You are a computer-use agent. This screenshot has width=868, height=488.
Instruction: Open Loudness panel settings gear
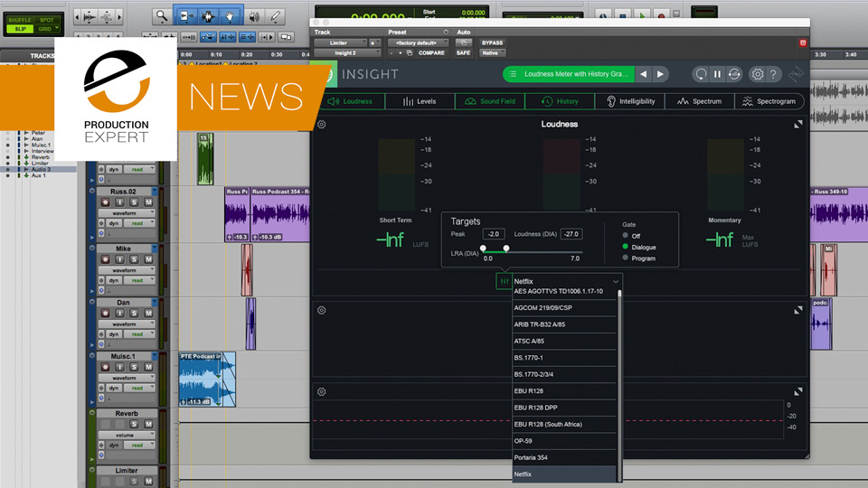click(x=322, y=125)
